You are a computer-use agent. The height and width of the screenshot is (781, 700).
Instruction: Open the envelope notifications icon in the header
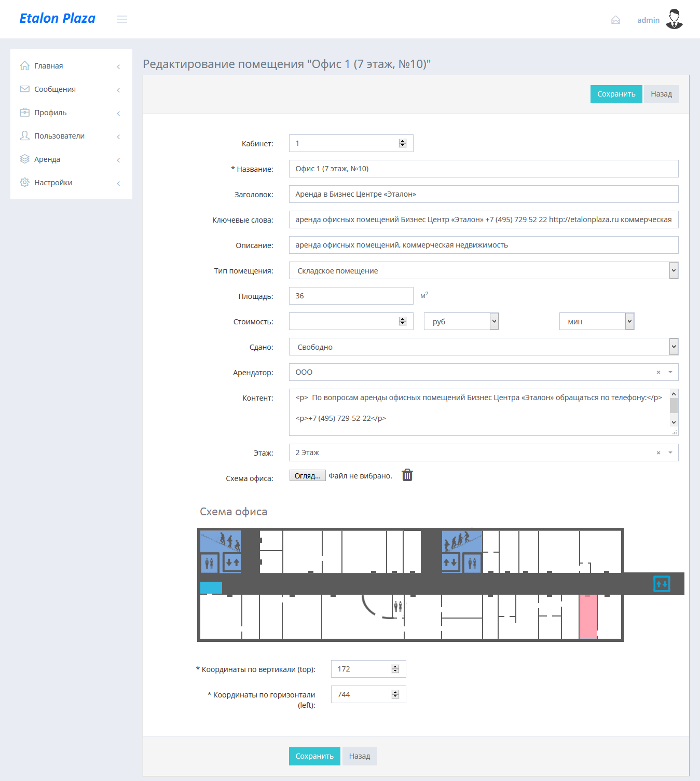pos(616,20)
